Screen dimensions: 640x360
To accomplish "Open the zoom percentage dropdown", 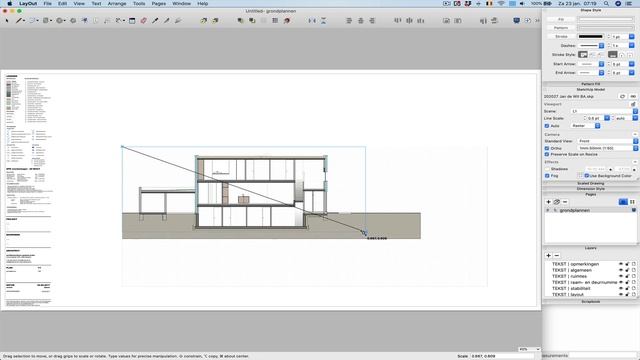I will click(529, 349).
